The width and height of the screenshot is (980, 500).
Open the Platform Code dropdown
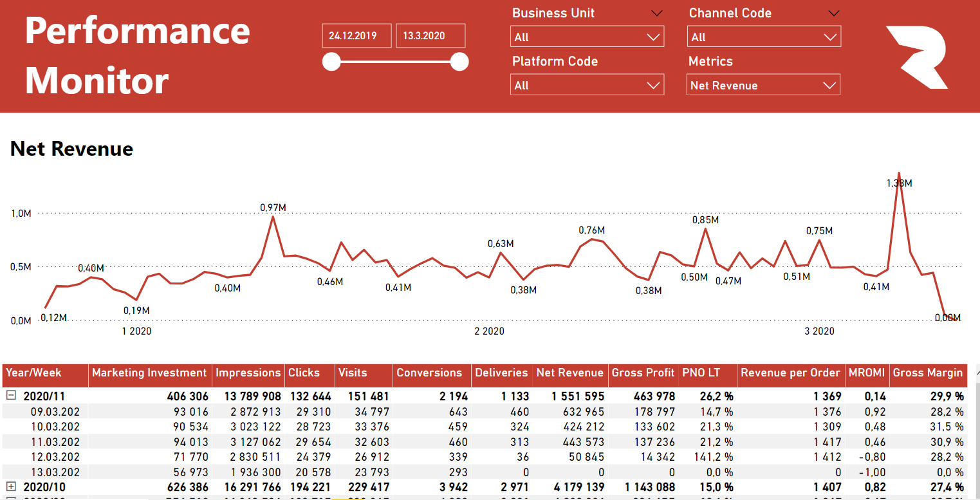coord(586,85)
